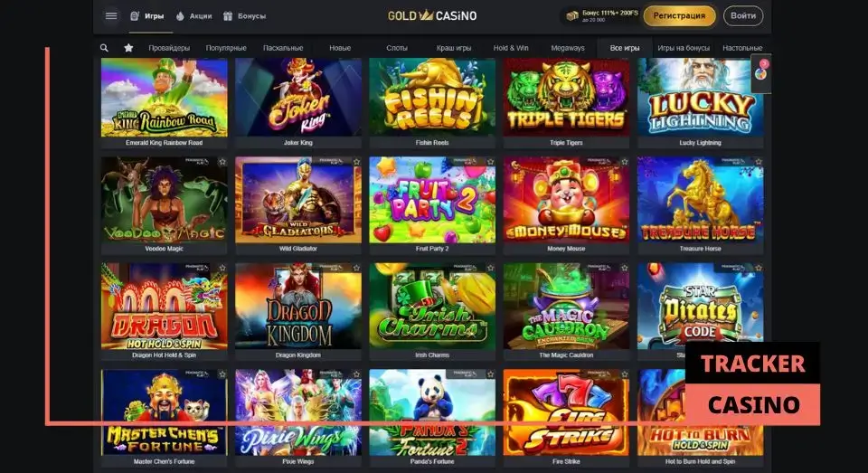Click the flame icon next to Акции
This screenshot has width=868, height=473.
tap(180, 16)
